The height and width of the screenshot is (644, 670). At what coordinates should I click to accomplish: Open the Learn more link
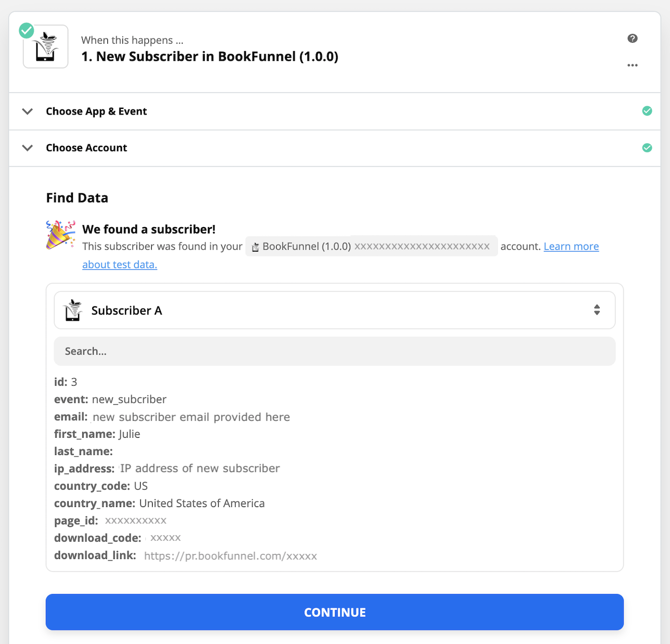click(571, 246)
